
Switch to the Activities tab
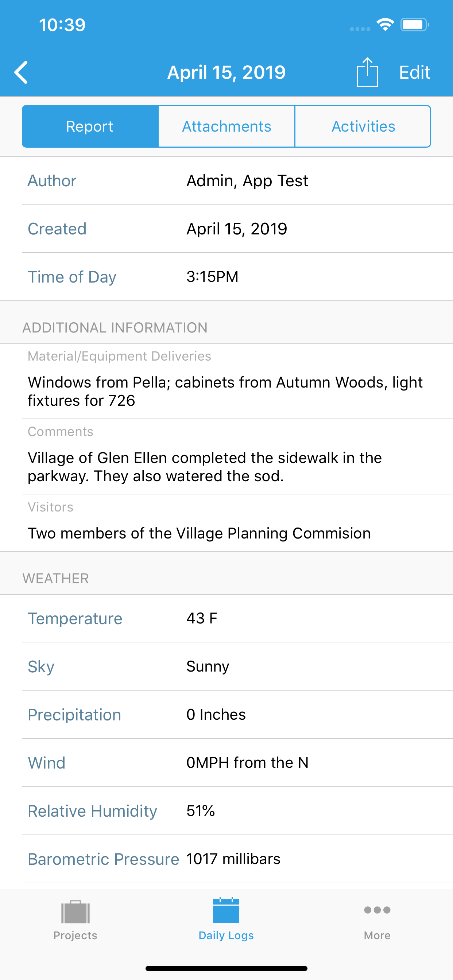click(x=363, y=126)
